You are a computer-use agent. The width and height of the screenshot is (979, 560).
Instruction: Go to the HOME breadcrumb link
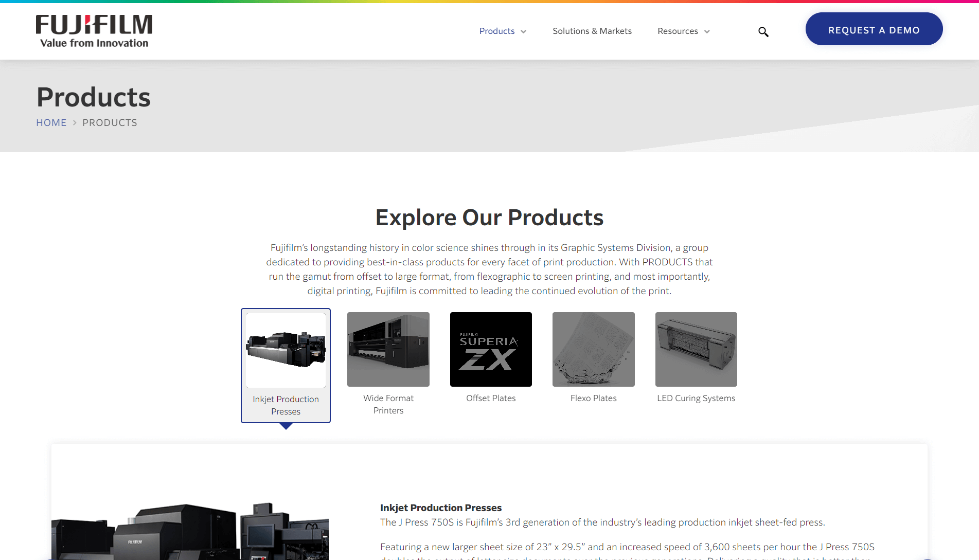coord(51,123)
